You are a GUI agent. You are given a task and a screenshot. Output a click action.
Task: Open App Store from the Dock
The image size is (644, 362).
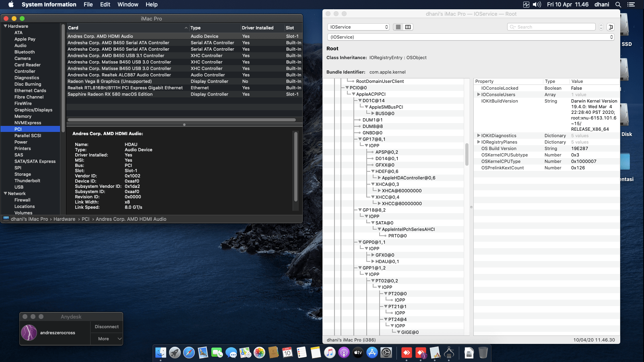pyautogui.click(x=372, y=353)
